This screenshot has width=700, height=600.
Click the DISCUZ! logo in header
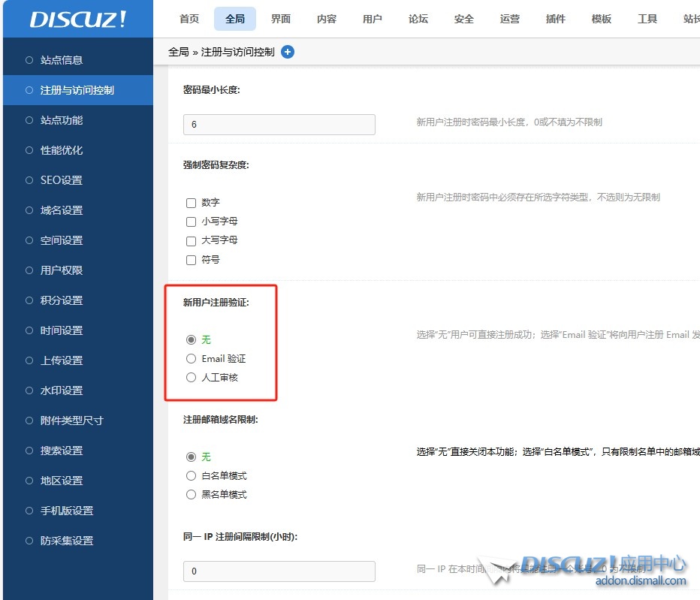(78, 20)
